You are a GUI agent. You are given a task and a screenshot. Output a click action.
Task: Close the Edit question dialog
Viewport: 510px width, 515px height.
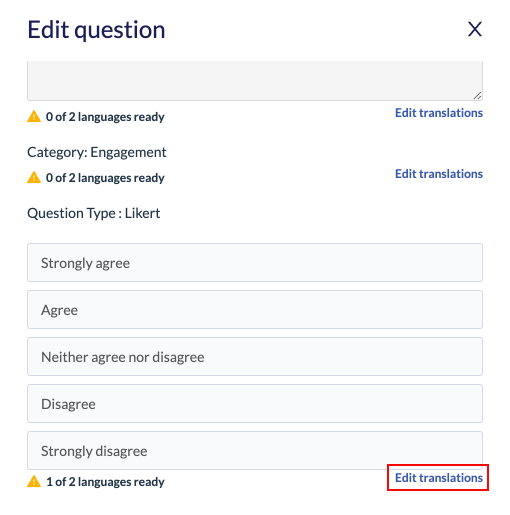[x=475, y=29]
